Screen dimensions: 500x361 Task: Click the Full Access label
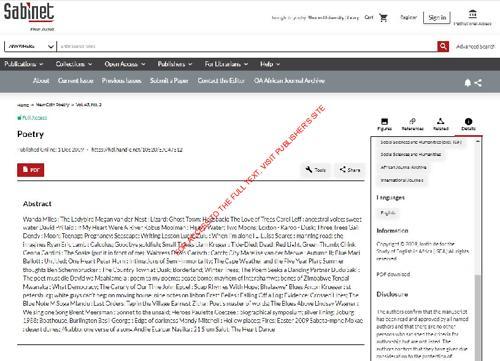pos(32,118)
